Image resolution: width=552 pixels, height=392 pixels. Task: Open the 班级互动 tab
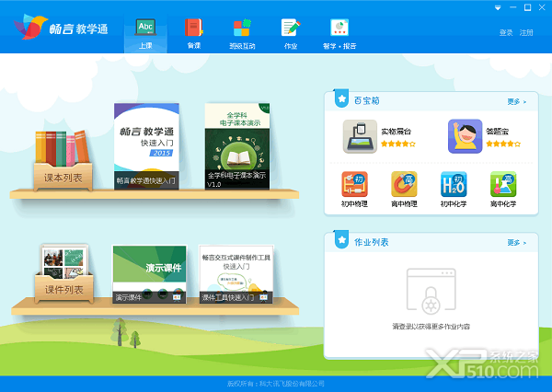[x=242, y=34]
